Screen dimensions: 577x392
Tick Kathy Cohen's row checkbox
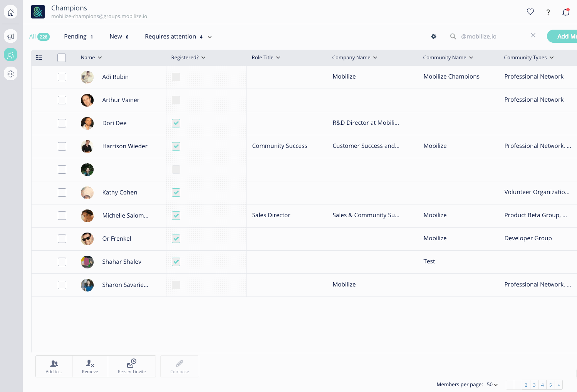[x=62, y=193]
